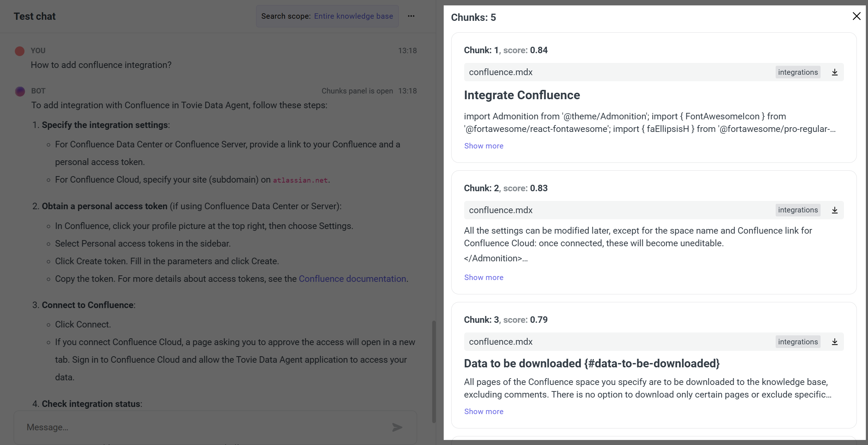Open the Search scope Entire knowledge base selector
This screenshot has height=445, width=868.
[327, 16]
